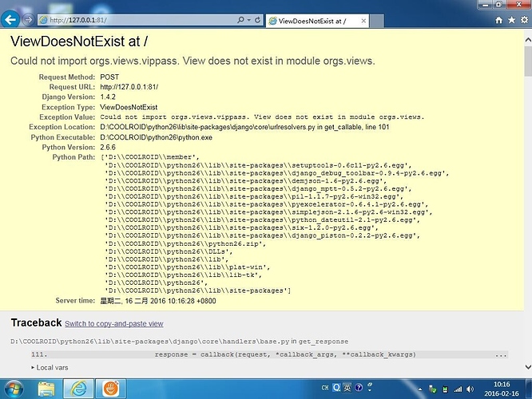The height and width of the screenshot is (399, 532).
Task: Open a new blank tab
Action: pyautogui.click(x=377, y=21)
